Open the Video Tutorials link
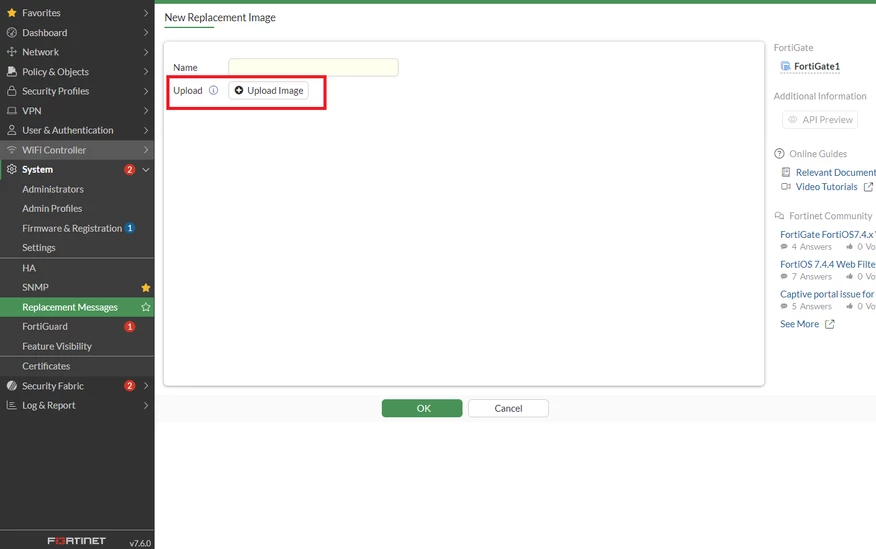Image resolution: width=876 pixels, height=549 pixels. pos(826,187)
